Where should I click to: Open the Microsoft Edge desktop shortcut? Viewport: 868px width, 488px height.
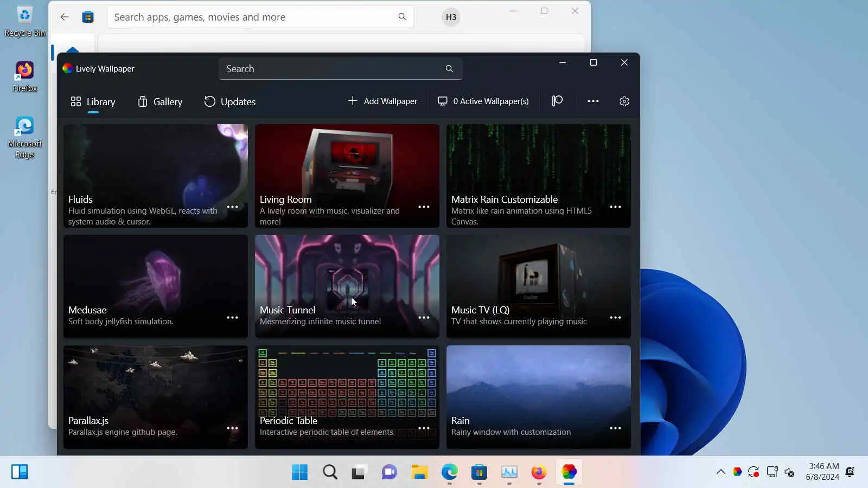tap(25, 138)
